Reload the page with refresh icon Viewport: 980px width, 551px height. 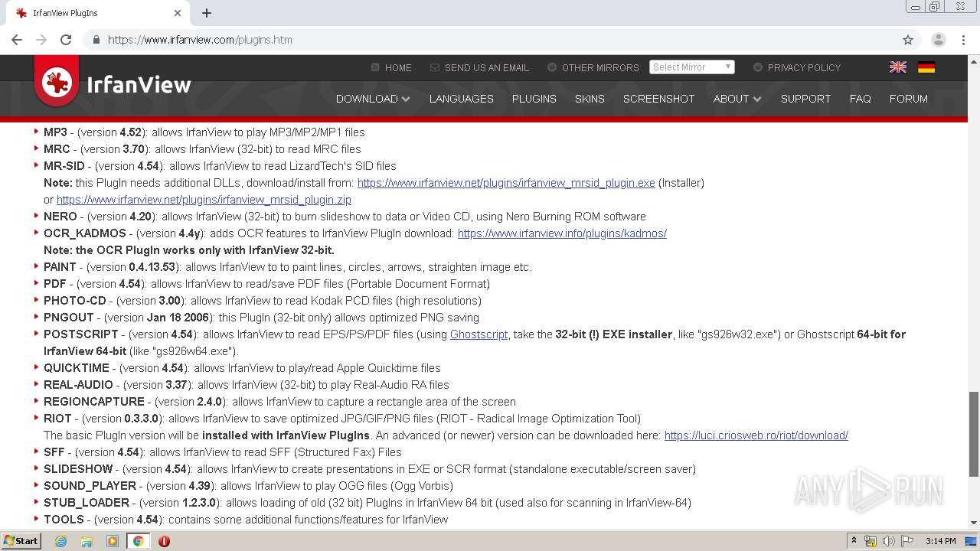(66, 40)
